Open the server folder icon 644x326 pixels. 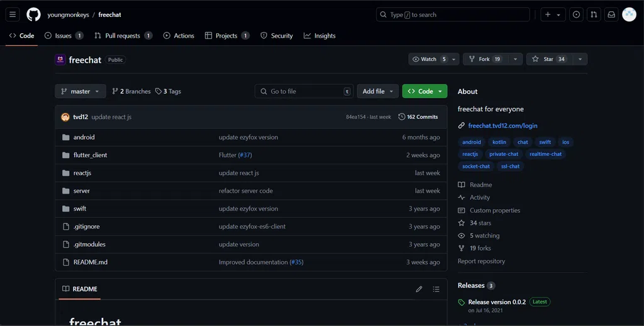[65, 191]
